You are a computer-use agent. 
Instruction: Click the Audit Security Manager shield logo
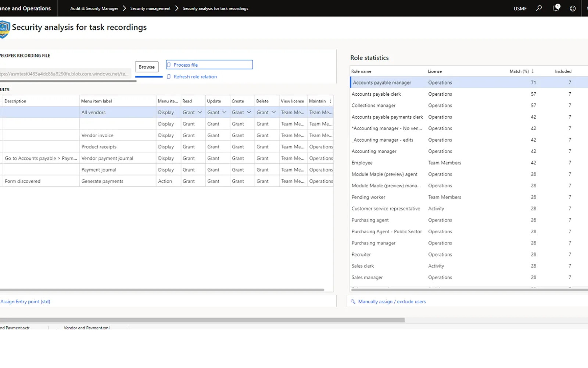click(x=4, y=29)
